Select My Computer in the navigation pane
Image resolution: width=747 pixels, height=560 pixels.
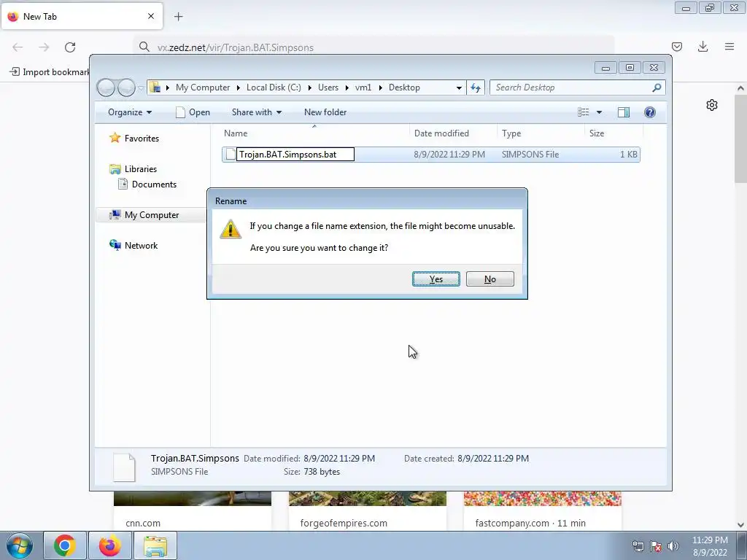point(152,215)
